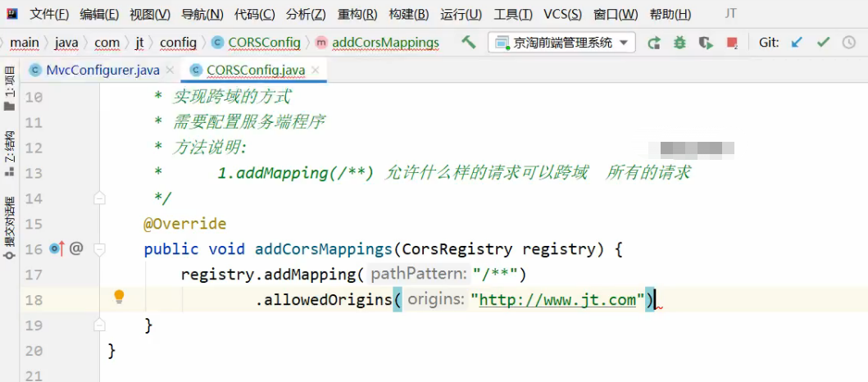Commit changes with Git green checkmark
The width and height of the screenshot is (868, 382).
pos(823,42)
